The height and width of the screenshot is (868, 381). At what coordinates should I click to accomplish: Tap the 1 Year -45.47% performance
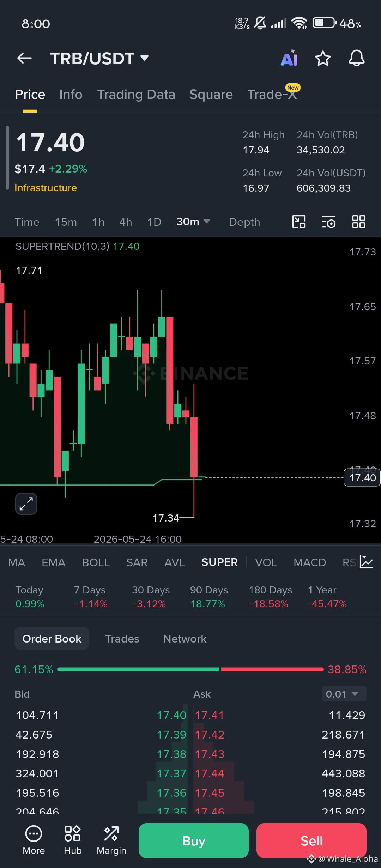(327, 597)
